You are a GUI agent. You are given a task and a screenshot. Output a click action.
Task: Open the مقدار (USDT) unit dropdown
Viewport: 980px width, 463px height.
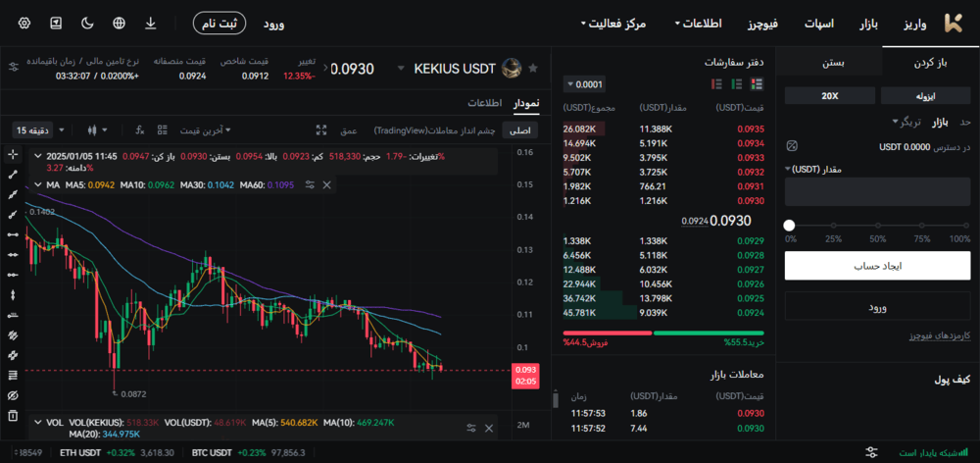(x=813, y=170)
